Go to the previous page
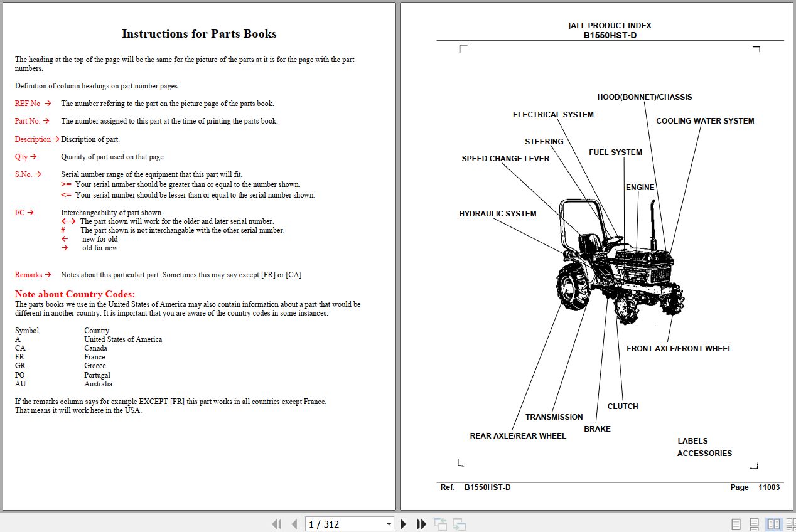 pos(294,524)
